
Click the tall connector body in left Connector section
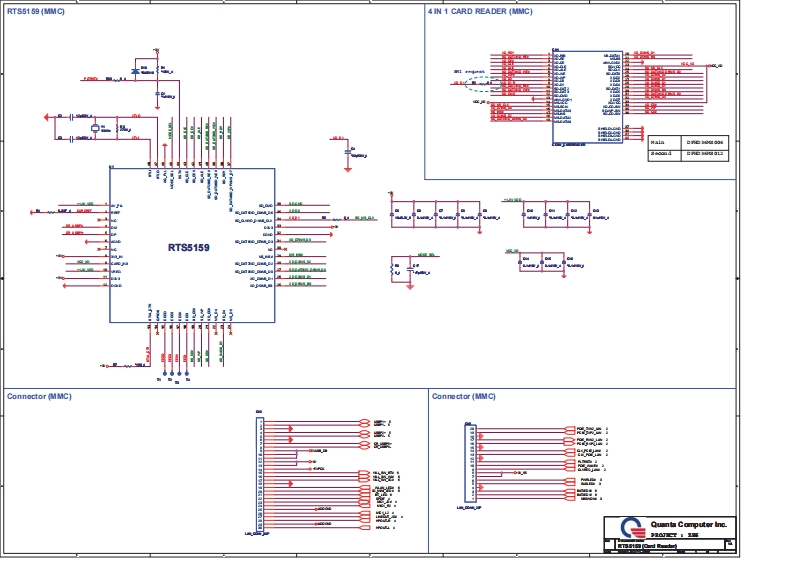(x=260, y=473)
